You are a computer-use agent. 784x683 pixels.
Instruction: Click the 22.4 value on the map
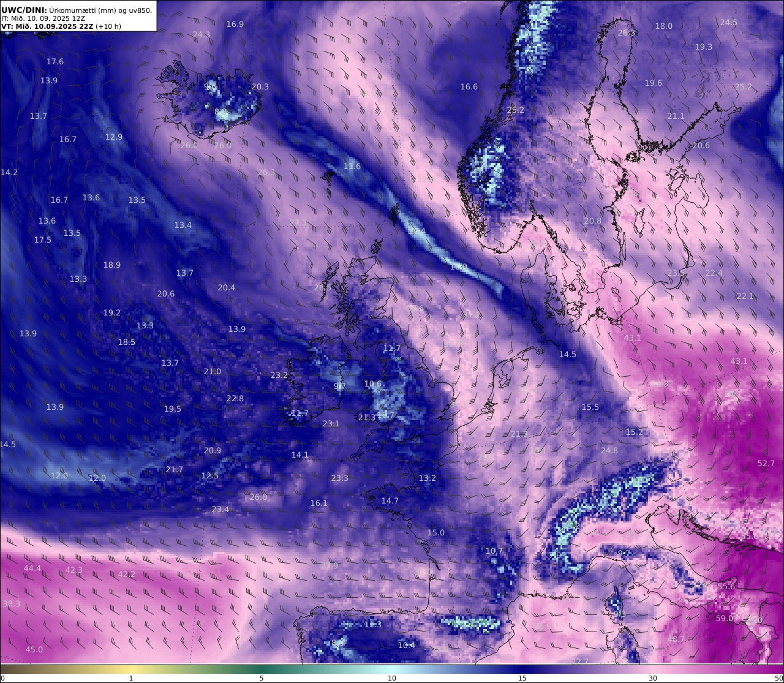714,273
